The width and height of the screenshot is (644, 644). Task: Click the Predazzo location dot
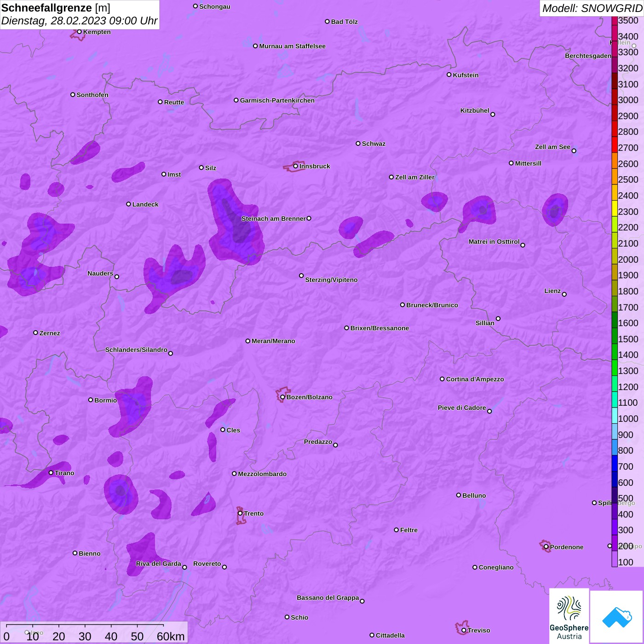tap(335, 445)
